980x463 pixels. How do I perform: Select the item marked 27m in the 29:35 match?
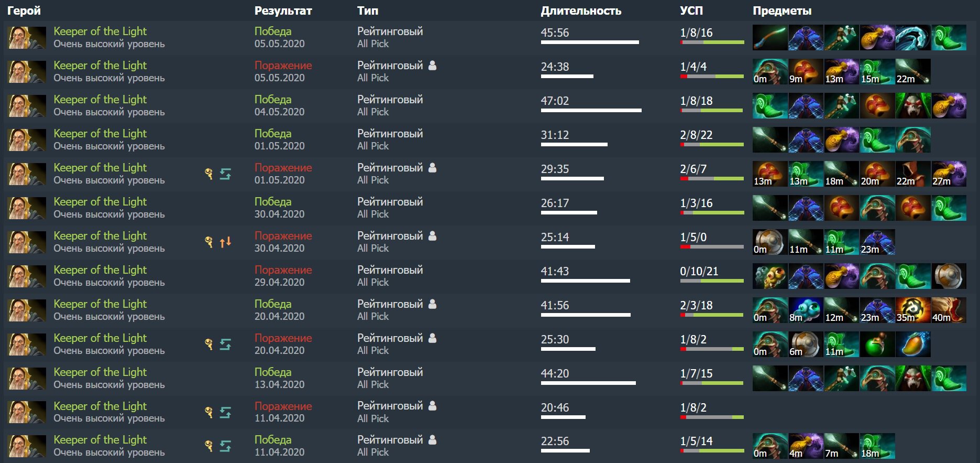949,174
